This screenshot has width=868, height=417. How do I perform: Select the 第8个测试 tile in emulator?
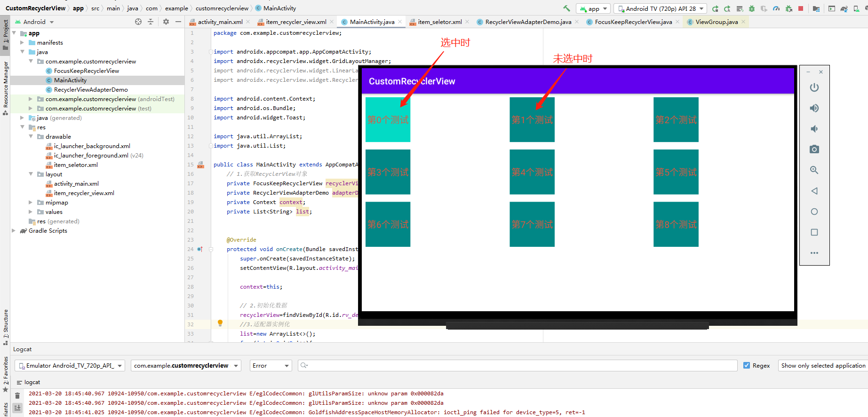tap(676, 224)
